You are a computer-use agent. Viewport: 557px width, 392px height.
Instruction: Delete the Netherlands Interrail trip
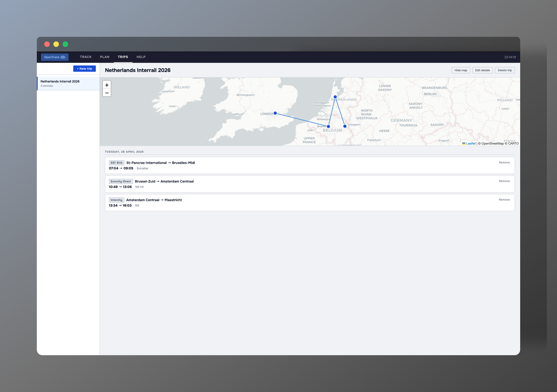click(504, 70)
